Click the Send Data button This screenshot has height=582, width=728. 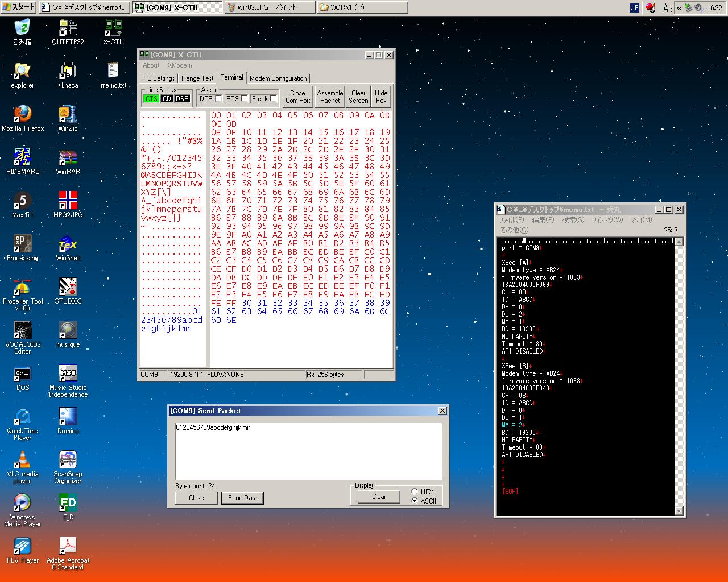(242, 498)
